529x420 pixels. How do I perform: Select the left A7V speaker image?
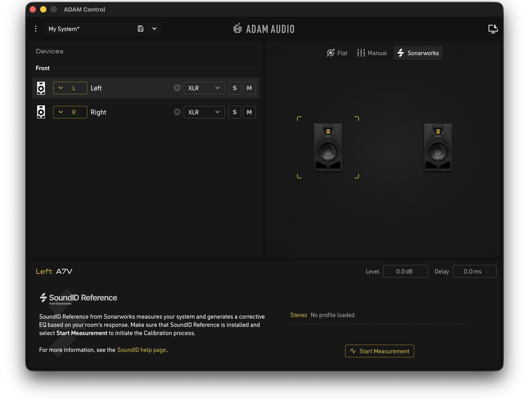coord(328,147)
